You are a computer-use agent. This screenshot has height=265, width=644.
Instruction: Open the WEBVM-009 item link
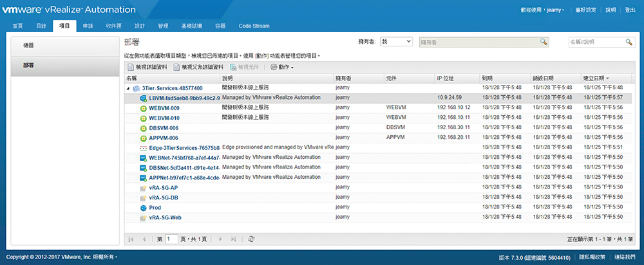[x=164, y=108]
